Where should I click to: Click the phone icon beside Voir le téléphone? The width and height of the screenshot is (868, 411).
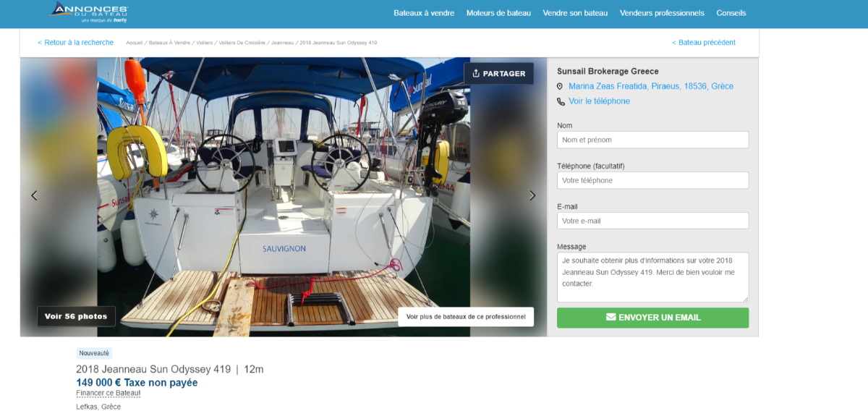click(x=561, y=102)
